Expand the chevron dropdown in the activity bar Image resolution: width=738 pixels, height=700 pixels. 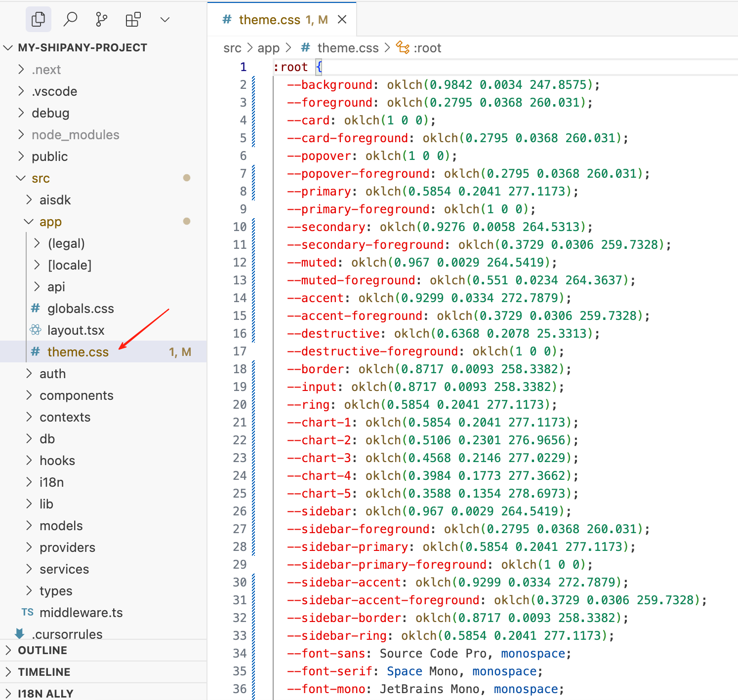tap(164, 19)
